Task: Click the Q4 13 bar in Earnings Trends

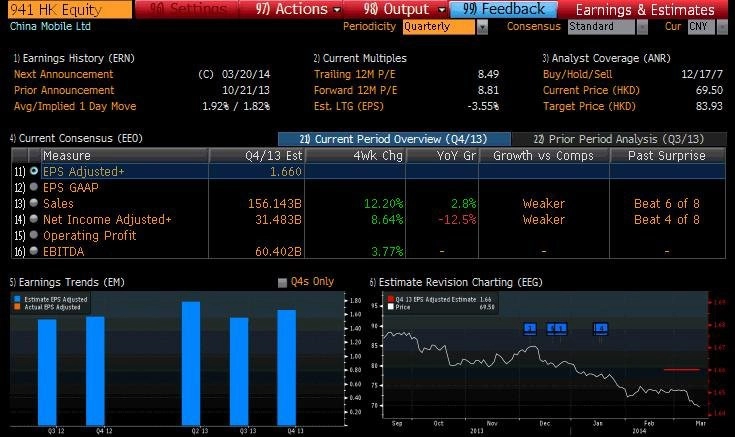Action: click(286, 368)
